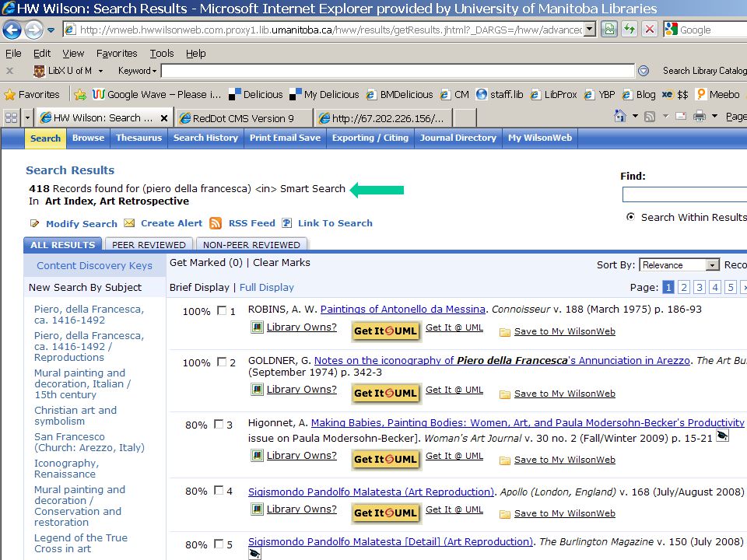Open Sigismondo Pandolfo Malatesta (Art Reproduction) link

tap(371, 492)
